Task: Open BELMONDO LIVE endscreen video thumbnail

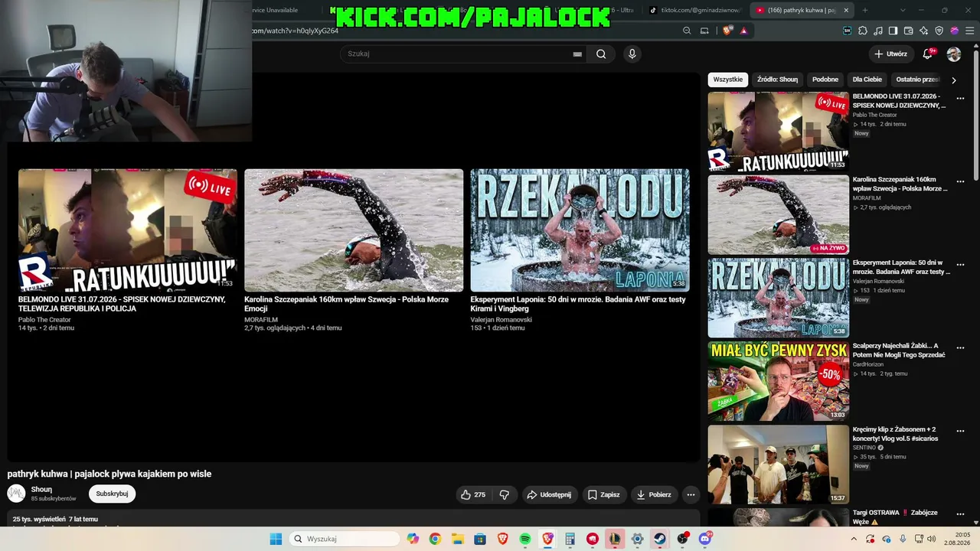Action: coord(128,230)
